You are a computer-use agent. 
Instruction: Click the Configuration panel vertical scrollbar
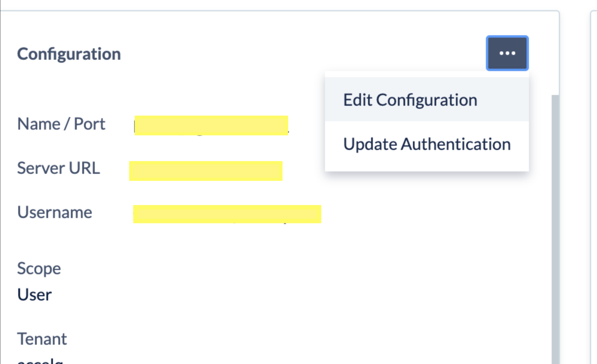555,229
